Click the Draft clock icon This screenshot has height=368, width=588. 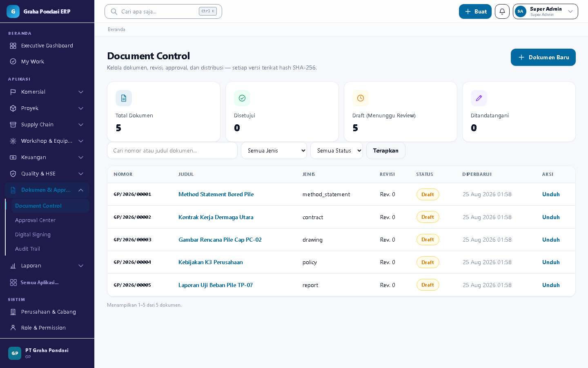[361, 98]
